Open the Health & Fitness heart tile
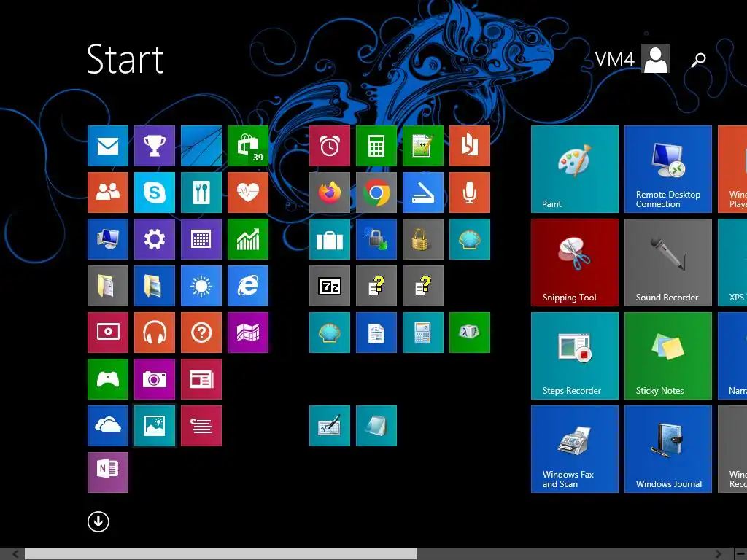747x560 pixels. [248, 192]
